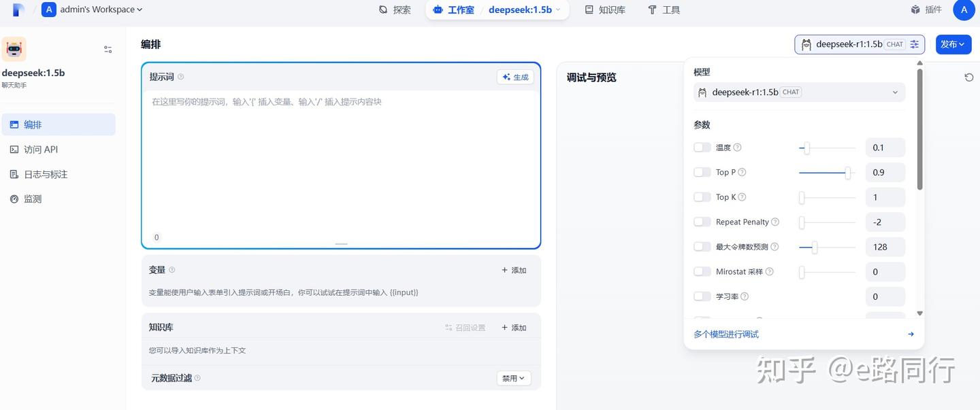The height and width of the screenshot is (410, 980).
Task: Click the help icon next to Top K
Action: click(742, 197)
